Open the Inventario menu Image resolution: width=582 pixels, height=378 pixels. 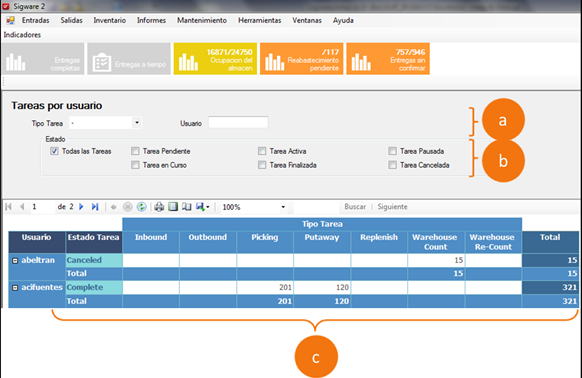coord(109,20)
